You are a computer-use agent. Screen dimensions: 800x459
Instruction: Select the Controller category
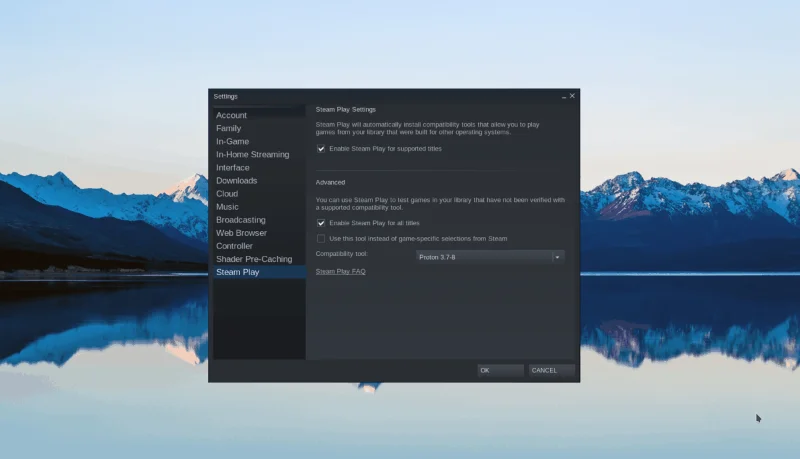tap(259, 246)
